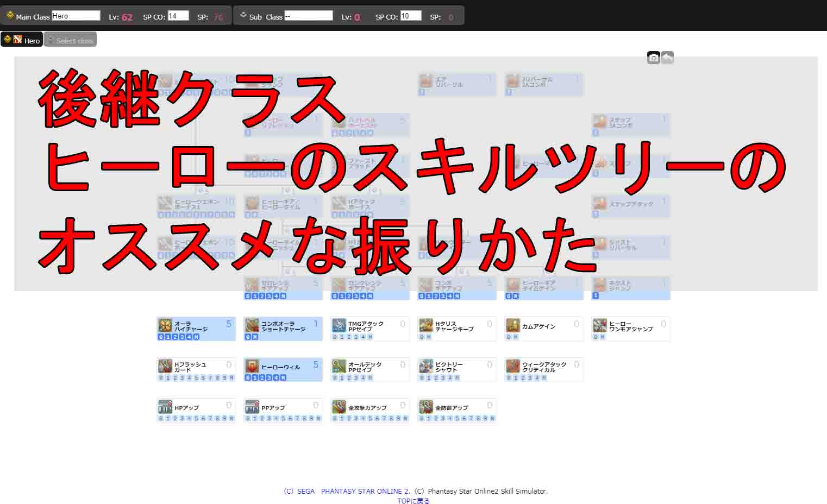827x504 pixels.
Task: Click the 全攻撃力アップ skill icon
Action: [x=339, y=407]
